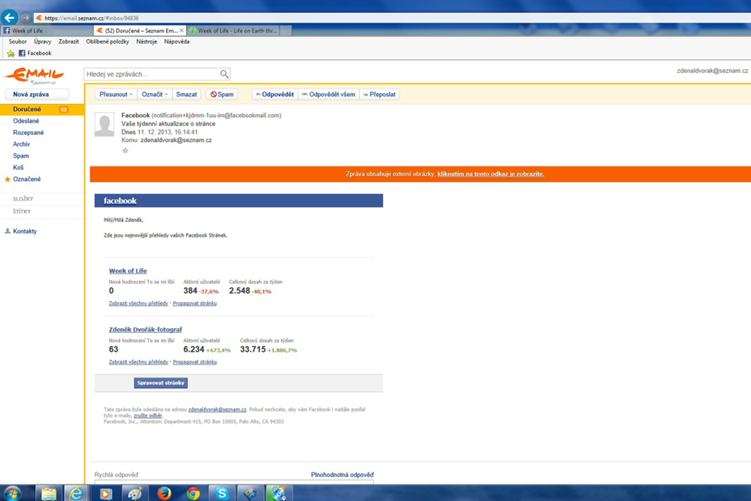Open the Doručené inbox folder

42,109
